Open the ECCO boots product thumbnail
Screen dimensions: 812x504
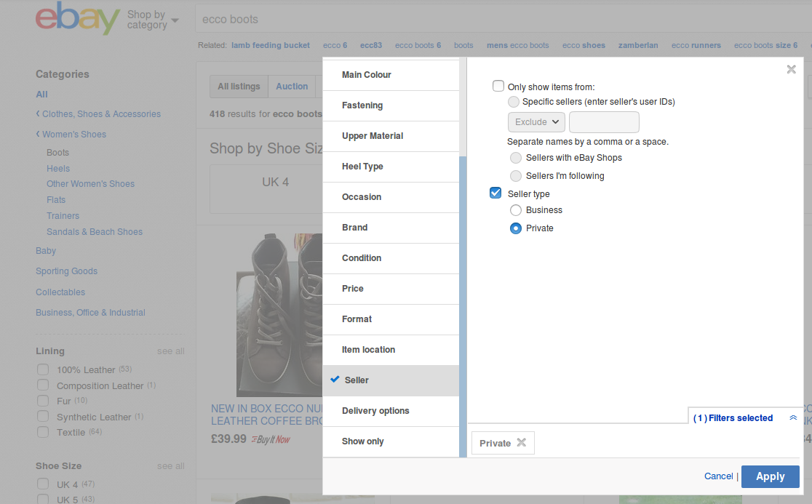click(x=279, y=315)
